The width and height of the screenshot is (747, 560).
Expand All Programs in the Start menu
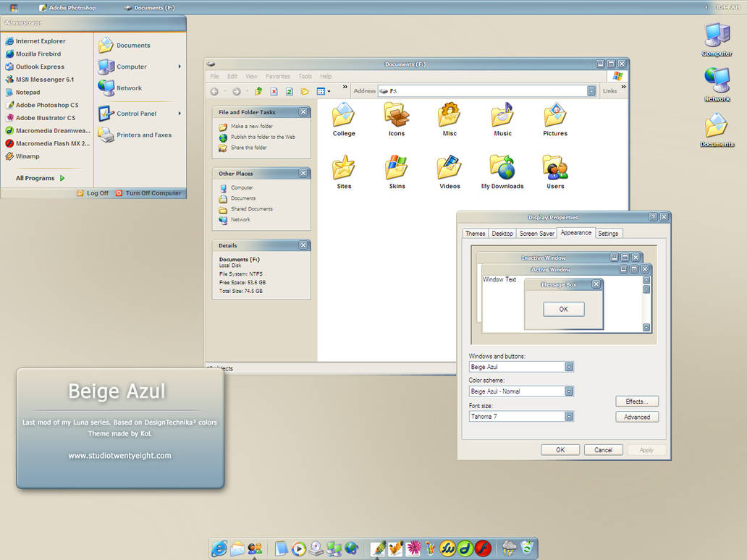click(40, 178)
